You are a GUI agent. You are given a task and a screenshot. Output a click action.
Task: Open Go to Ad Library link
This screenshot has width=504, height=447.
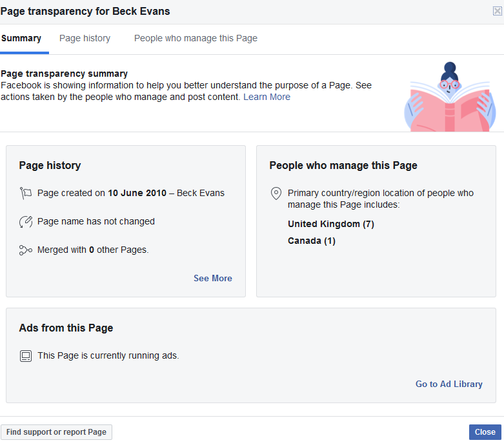[x=449, y=384]
